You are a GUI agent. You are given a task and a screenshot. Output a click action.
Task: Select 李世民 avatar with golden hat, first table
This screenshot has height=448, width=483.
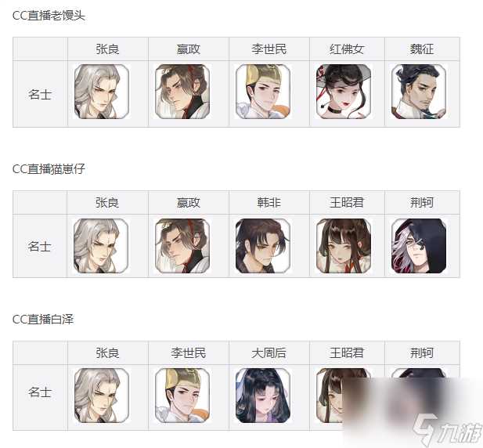pyautogui.click(x=263, y=92)
